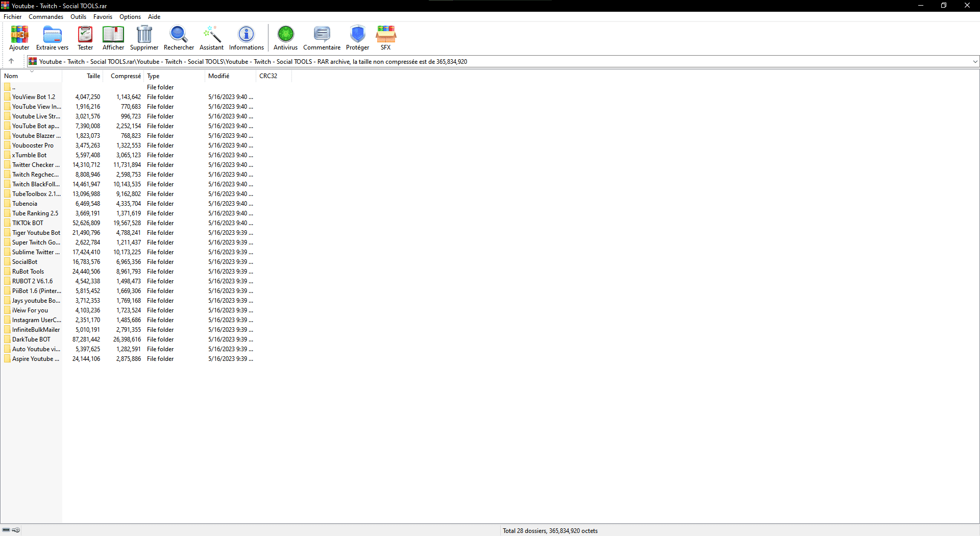Select the Tubenoia folder icon
Screen dimensions: 980x536
pyautogui.click(x=7, y=204)
